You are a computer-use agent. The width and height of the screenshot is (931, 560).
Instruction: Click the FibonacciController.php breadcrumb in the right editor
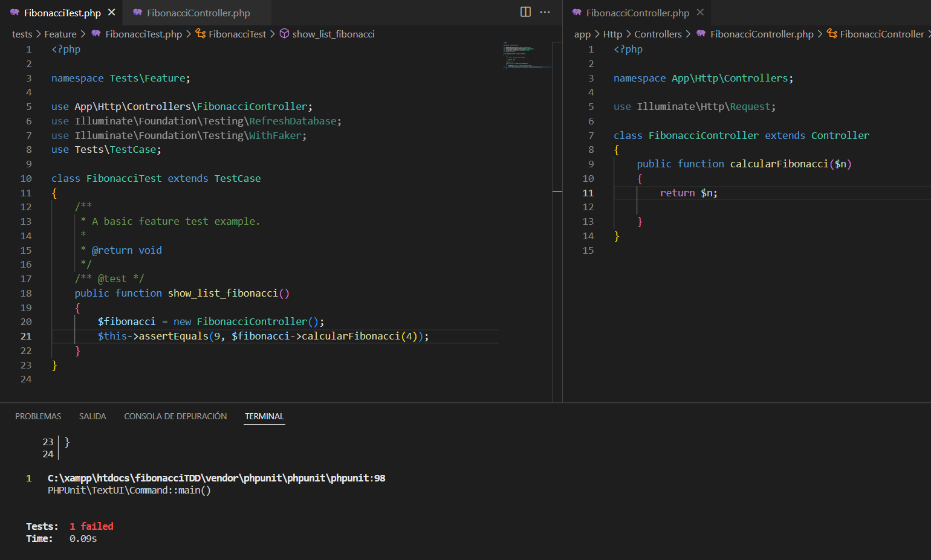coord(762,34)
